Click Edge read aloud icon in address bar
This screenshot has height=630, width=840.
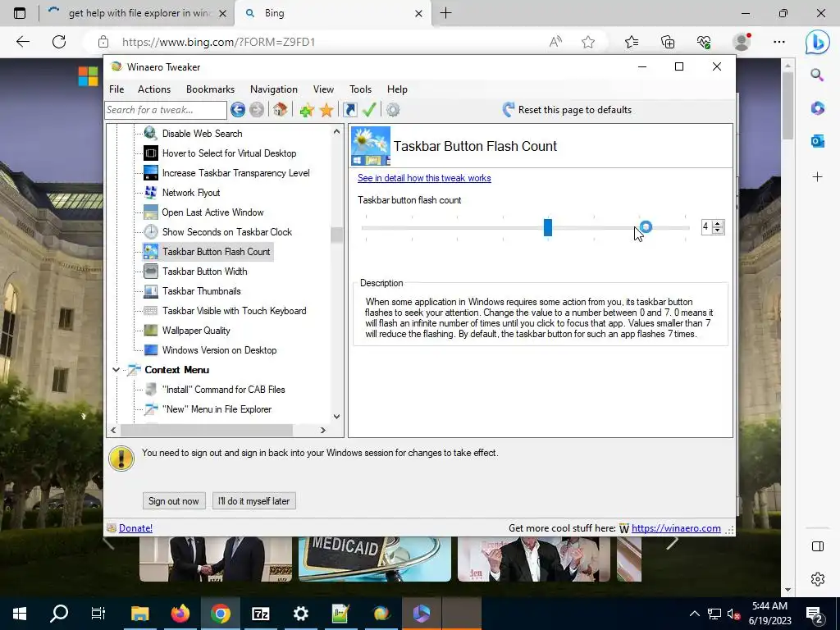[555, 42]
